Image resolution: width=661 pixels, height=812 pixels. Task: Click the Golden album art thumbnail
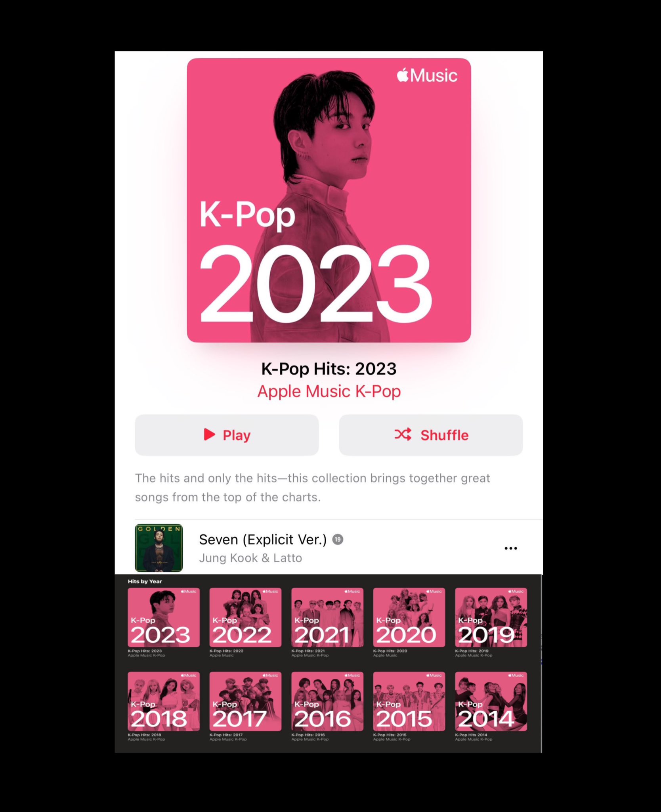159,548
